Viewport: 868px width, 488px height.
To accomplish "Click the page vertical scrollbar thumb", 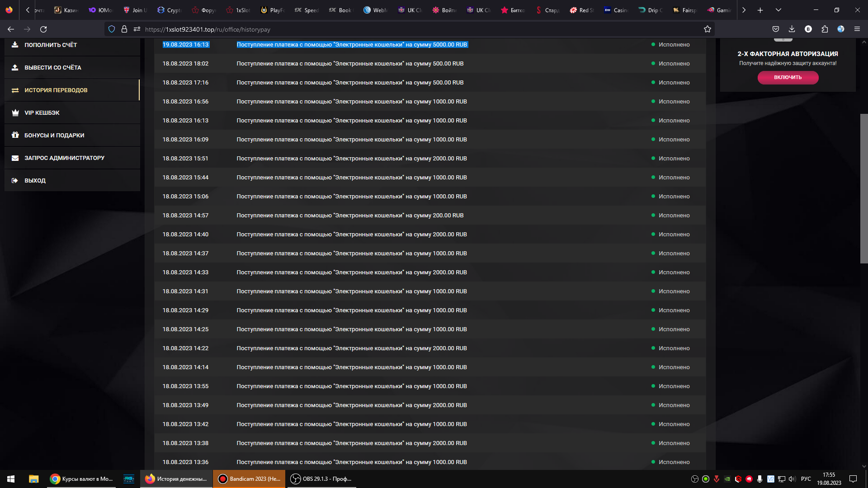I will tap(863, 188).
